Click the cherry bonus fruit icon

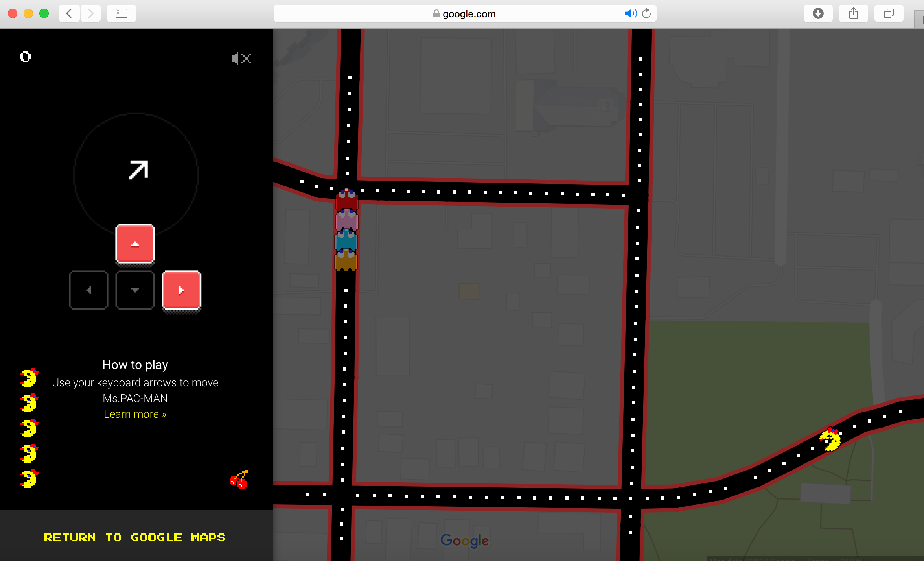click(x=239, y=479)
